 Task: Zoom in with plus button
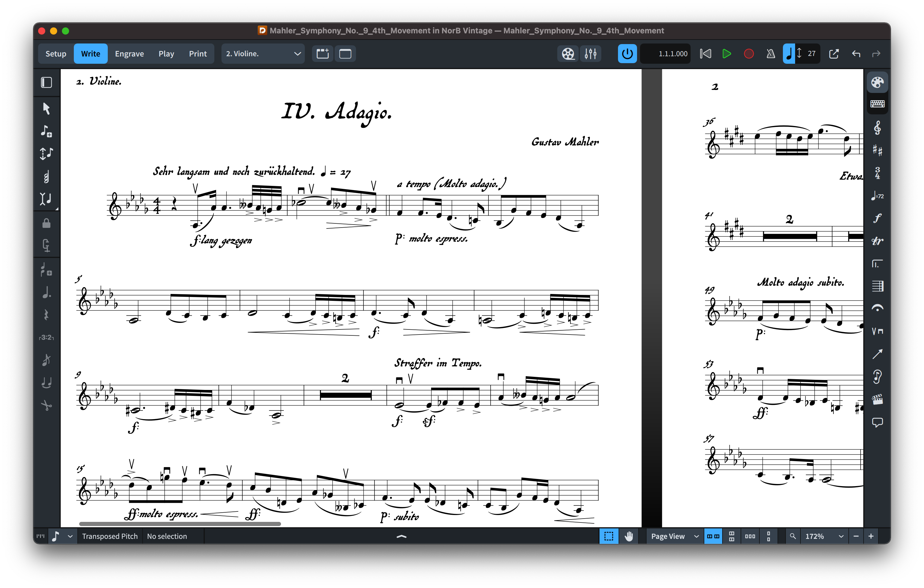click(871, 536)
